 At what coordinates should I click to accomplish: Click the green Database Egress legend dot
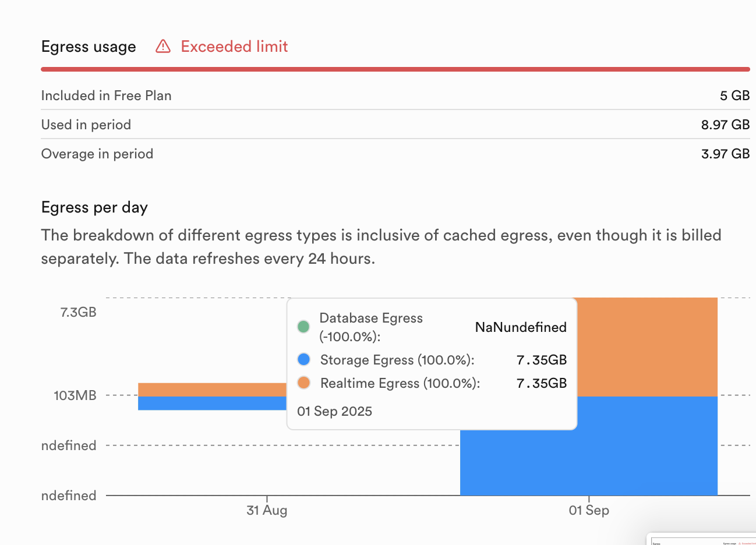click(x=303, y=327)
